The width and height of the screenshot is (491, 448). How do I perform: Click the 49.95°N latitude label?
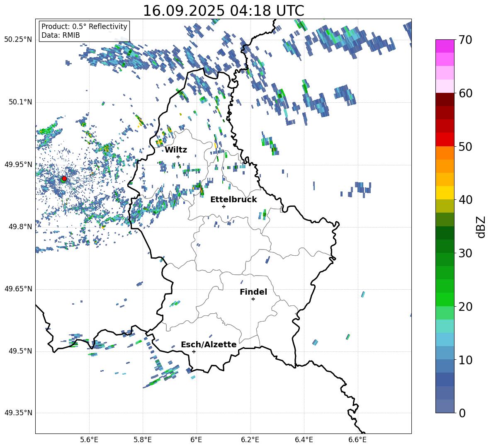pos(18,165)
